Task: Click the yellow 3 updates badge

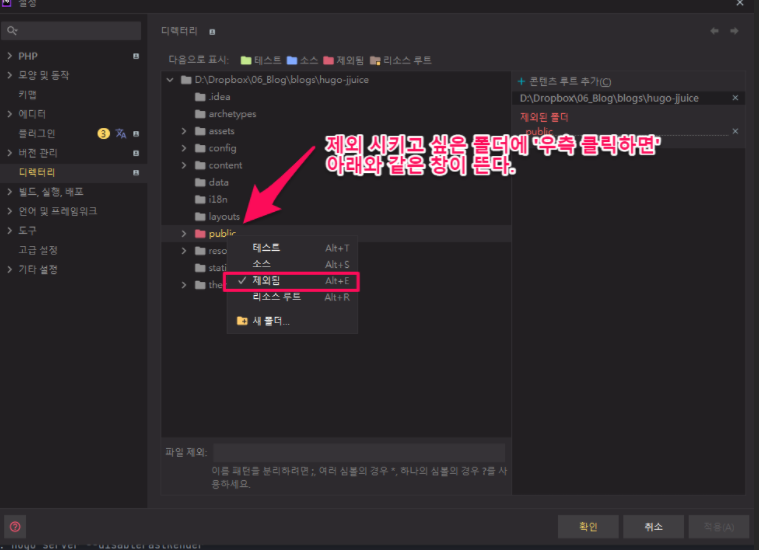Action: [x=104, y=134]
